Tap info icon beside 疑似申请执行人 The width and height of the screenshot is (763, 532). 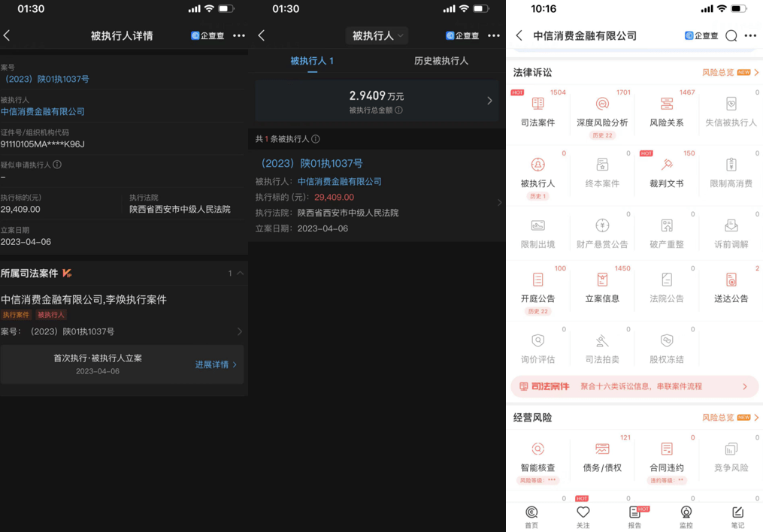[57, 165]
